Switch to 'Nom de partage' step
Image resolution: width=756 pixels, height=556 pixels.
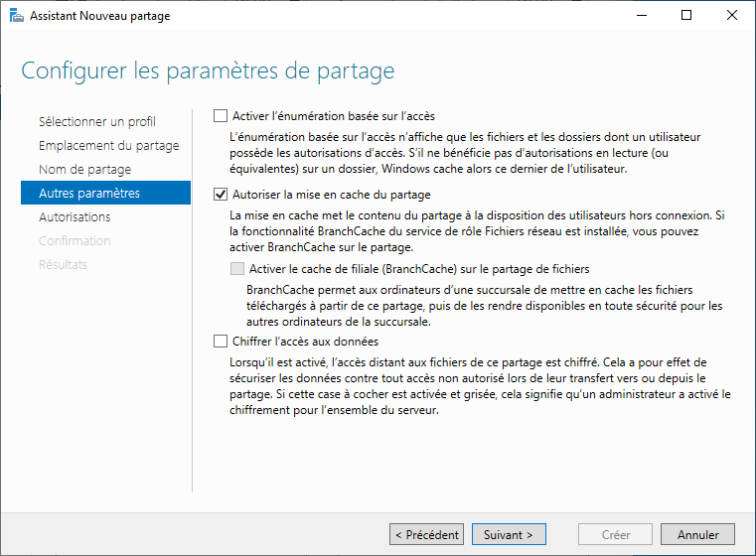[x=84, y=170]
